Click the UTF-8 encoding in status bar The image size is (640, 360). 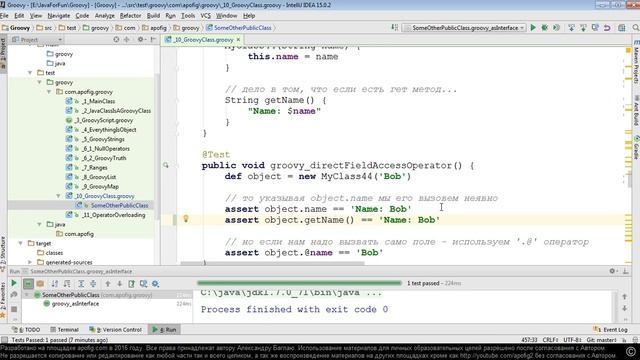tap(572, 340)
